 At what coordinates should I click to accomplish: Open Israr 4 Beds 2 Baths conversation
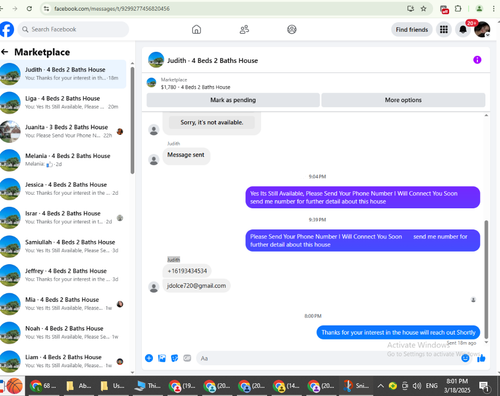63,217
